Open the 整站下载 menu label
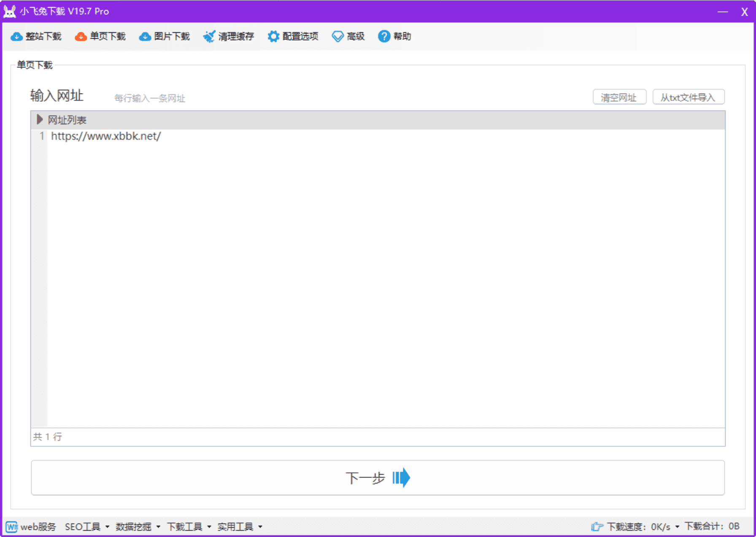 pyautogui.click(x=43, y=37)
